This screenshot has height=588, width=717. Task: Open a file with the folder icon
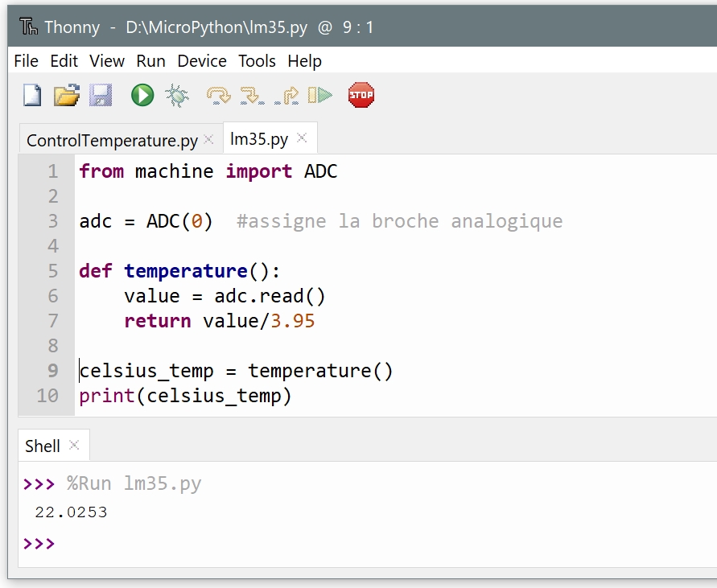67,96
